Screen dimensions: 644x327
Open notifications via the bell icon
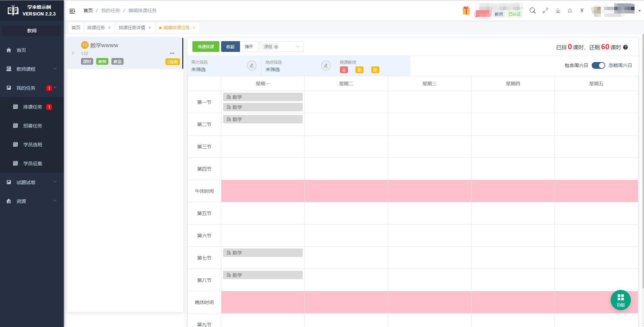(570, 11)
